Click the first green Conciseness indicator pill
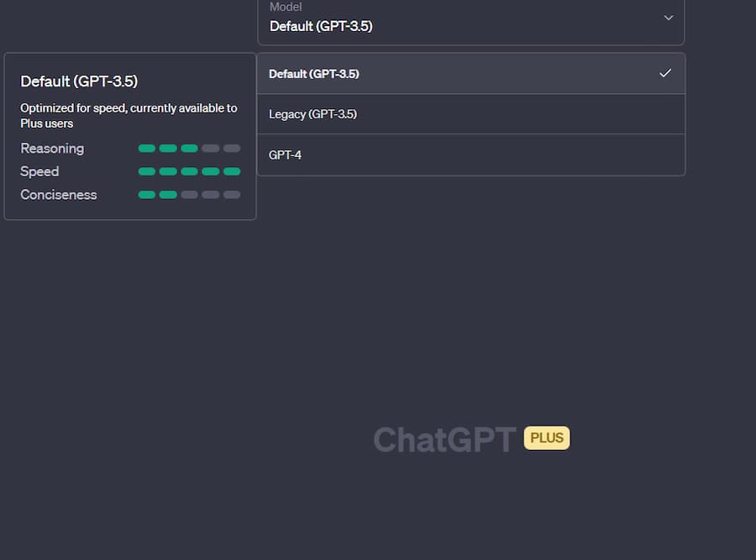 tap(147, 195)
